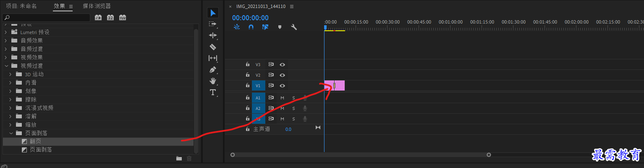
Task: Expand the Lumetri 预设 folder
Action: (6, 32)
